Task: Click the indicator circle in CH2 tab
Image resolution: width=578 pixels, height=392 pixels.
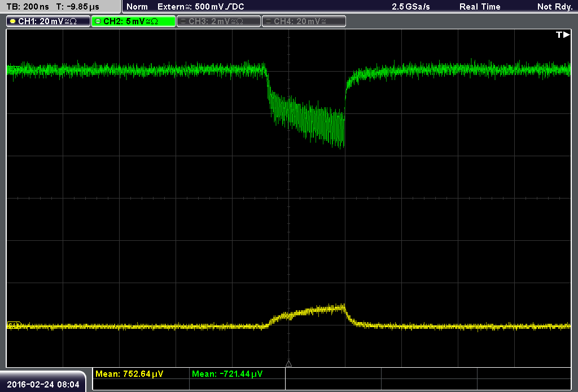Action: click(x=98, y=21)
